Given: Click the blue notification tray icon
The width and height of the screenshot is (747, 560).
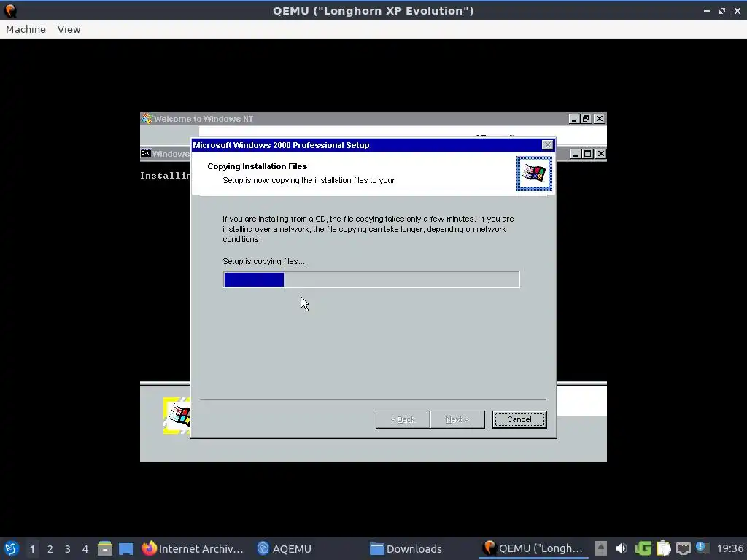Looking at the screenshot, I should tap(701, 548).
